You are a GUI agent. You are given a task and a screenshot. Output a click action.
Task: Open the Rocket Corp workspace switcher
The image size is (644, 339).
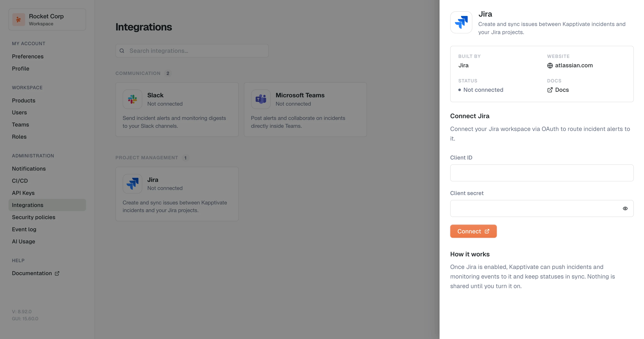[x=47, y=20]
